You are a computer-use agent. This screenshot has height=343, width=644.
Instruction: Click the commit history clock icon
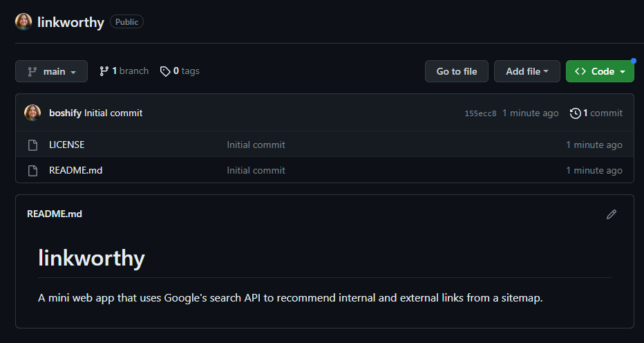click(x=575, y=113)
